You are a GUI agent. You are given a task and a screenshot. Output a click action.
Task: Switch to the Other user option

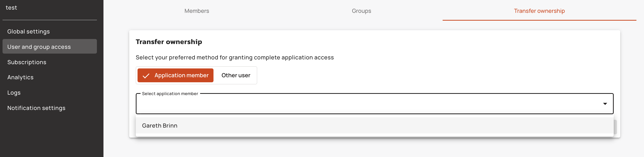click(x=236, y=75)
